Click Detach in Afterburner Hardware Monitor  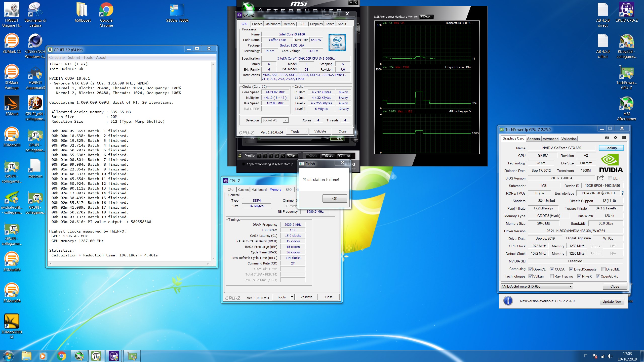426,17
